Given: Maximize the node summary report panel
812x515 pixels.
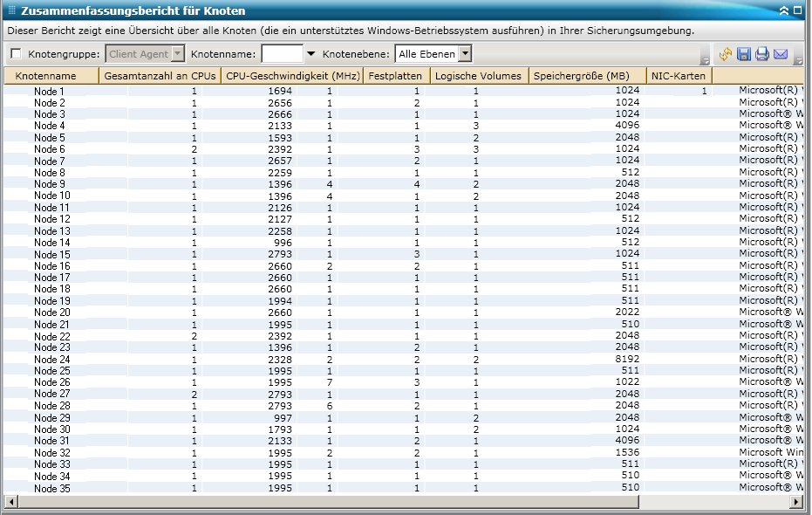Looking at the screenshot, I should coord(799,10).
